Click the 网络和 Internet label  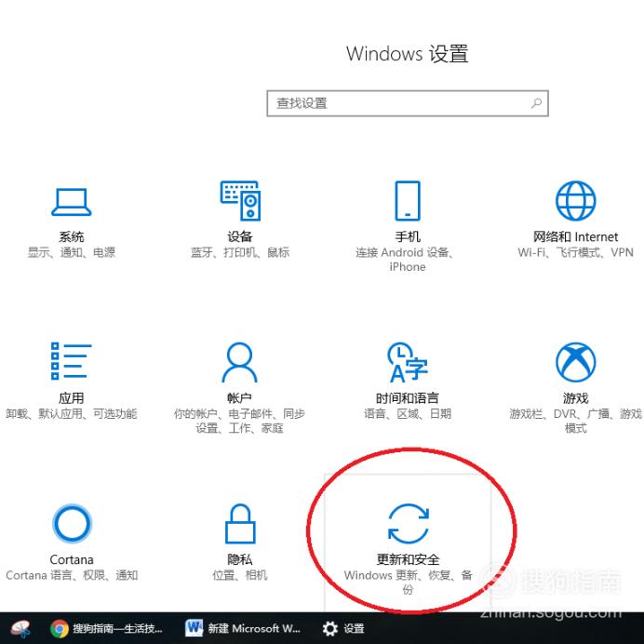click(x=575, y=236)
